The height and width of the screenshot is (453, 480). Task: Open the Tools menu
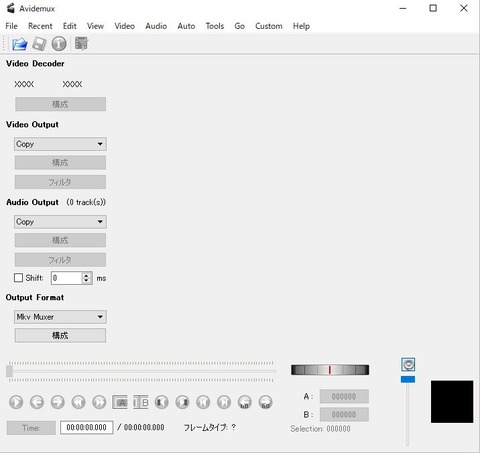point(215,26)
